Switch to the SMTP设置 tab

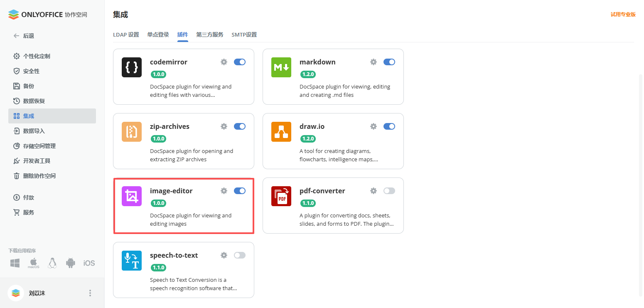244,34
